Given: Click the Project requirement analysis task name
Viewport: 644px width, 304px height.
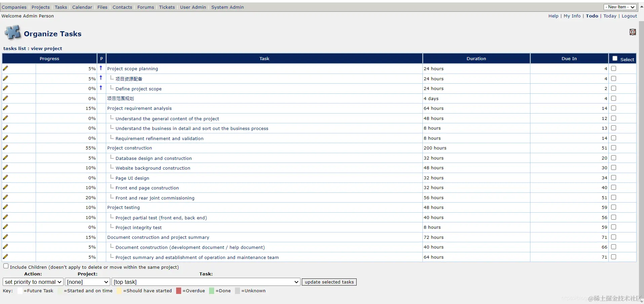Looking at the screenshot, I should (x=139, y=108).
